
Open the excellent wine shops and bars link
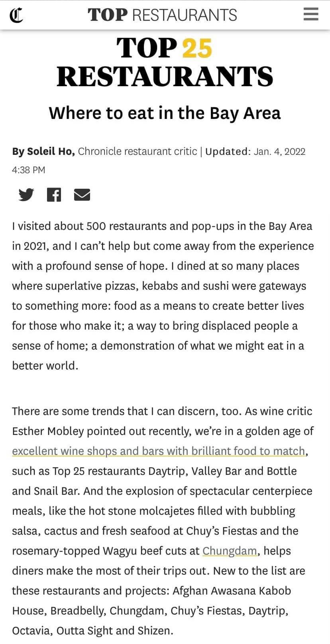[159, 451]
